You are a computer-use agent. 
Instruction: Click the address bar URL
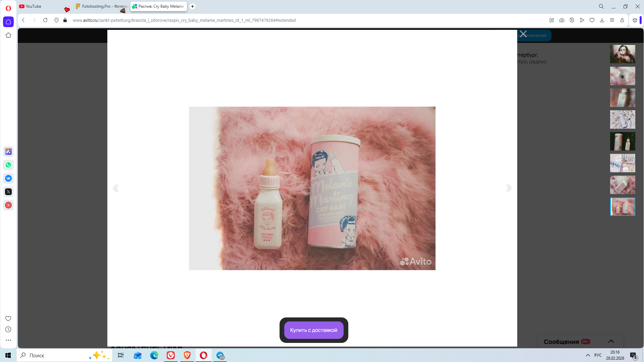pos(184,20)
